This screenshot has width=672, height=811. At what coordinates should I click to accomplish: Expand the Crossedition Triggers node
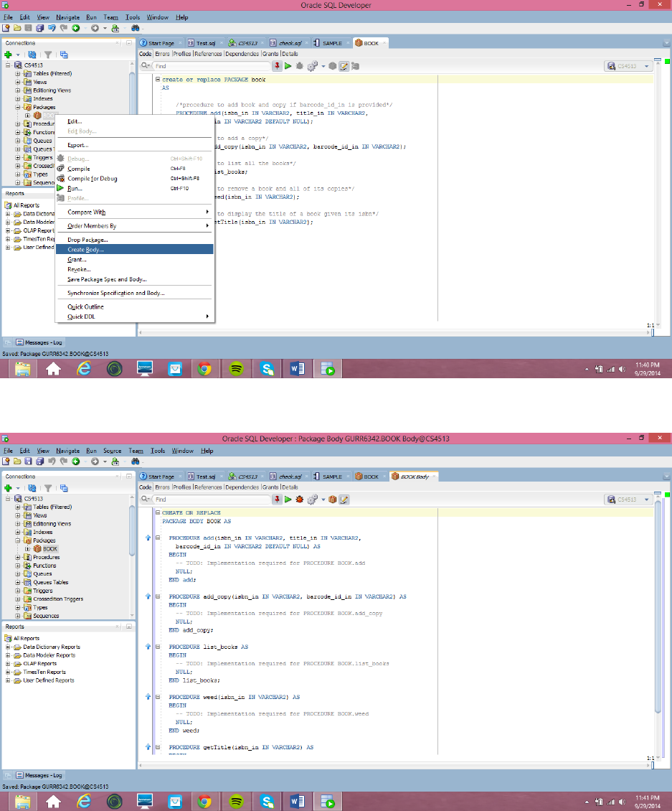(x=18, y=599)
